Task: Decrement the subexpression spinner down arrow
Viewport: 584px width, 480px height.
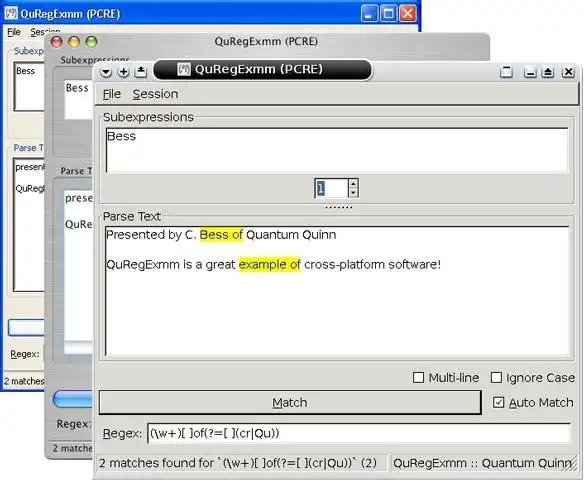Action: coord(353,193)
